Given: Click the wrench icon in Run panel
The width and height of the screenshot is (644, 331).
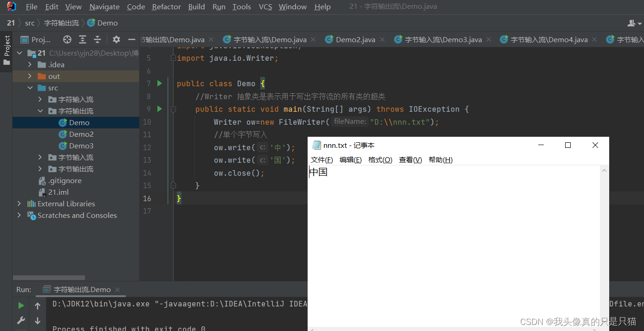Looking at the screenshot, I should 21,320.
